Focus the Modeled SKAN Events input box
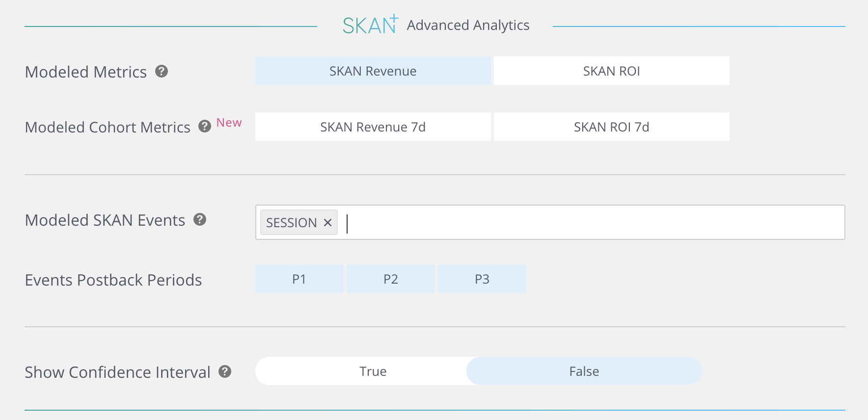The height and width of the screenshot is (420, 868). [x=589, y=223]
